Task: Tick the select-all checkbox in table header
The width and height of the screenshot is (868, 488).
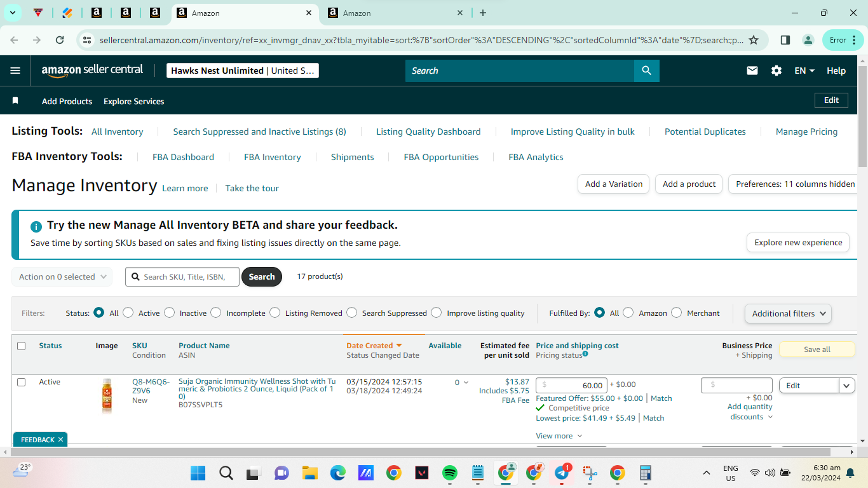Action: [x=22, y=346]
